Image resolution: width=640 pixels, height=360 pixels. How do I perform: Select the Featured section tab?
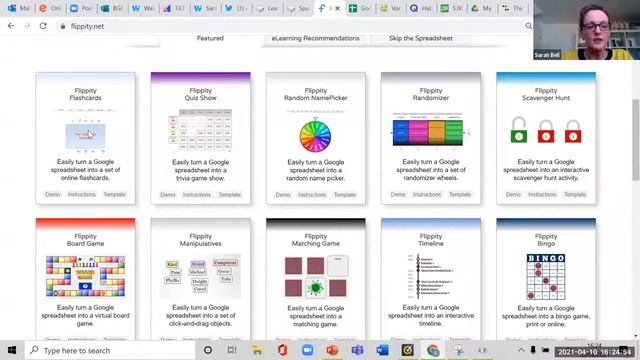coord(210,38)
